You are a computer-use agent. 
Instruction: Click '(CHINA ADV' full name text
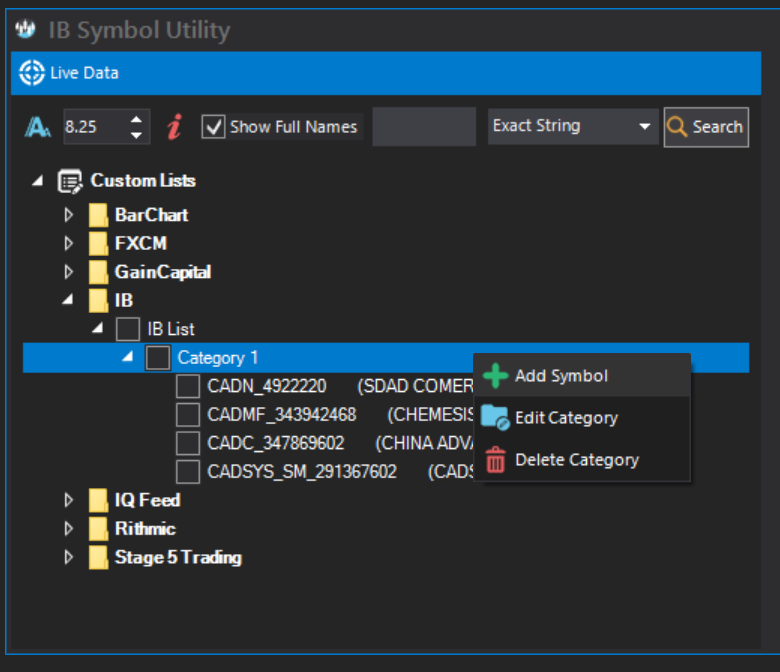(424, 443)
